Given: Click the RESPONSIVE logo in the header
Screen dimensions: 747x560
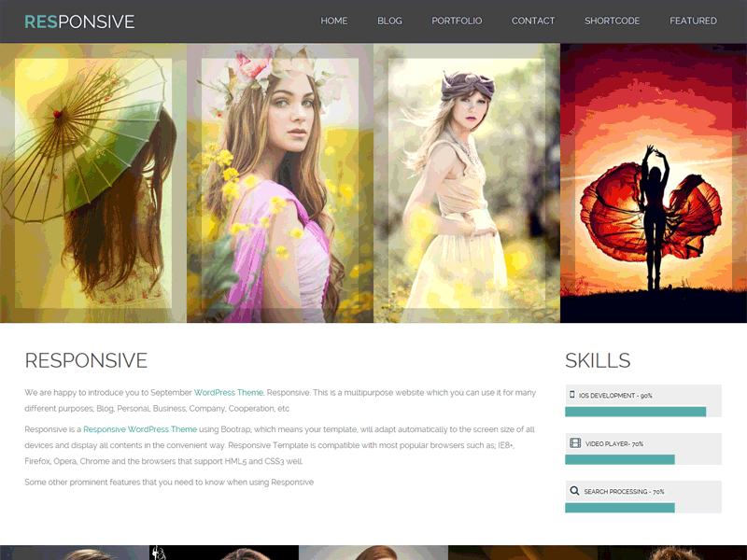Looking at the screenshot, I should pos(79,20).
